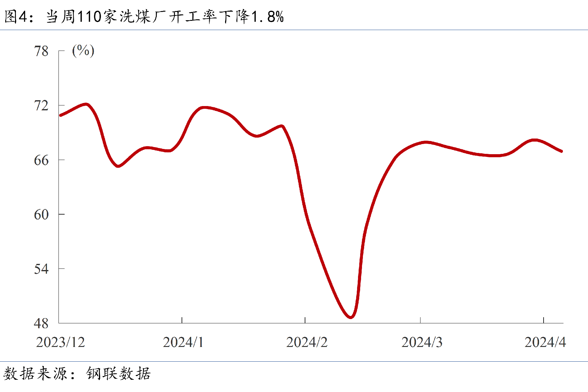Click the red line's left starting point
Image resolution: width=588 pixels, height=392 pixels.
click(x=61, y=115)
